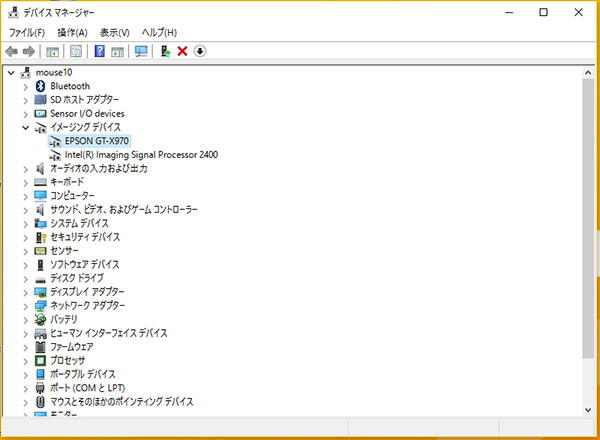The image size is (600, 440).
Task: Select the バッテリ label
Action: (64, 319)
